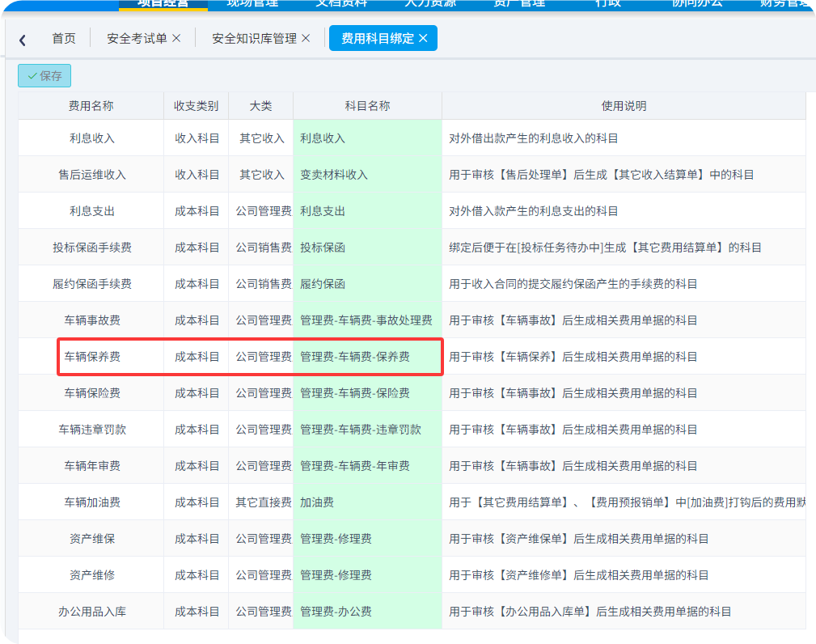Edit the 履约保函 subject name cell
The width and height of the screenshot is (816, 644).
click(367, 284)
